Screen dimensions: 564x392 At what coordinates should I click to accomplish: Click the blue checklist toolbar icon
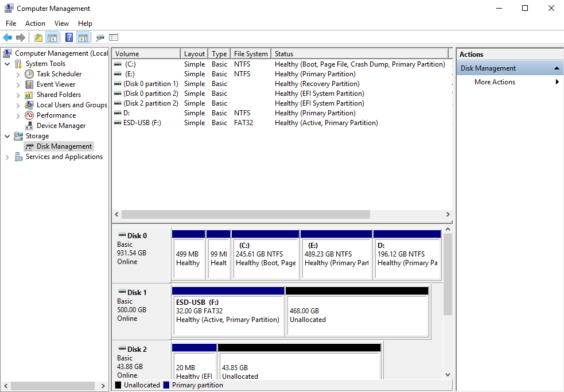click(114, 37)
